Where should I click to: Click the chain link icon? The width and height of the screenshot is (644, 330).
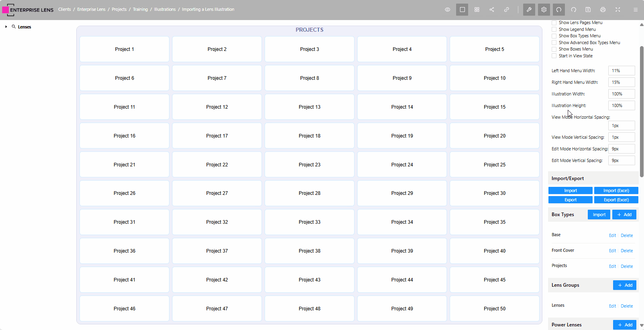[x=507, y=10]
